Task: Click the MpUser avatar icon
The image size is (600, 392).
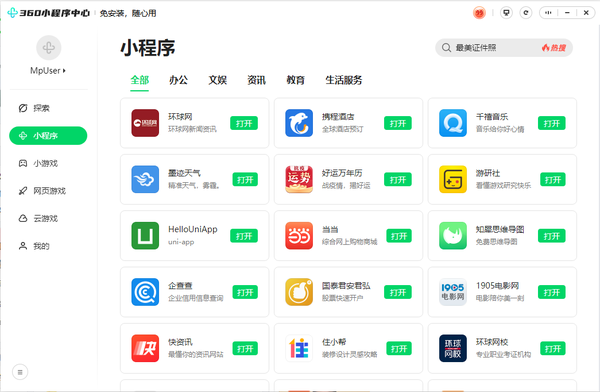Action: 49,48
